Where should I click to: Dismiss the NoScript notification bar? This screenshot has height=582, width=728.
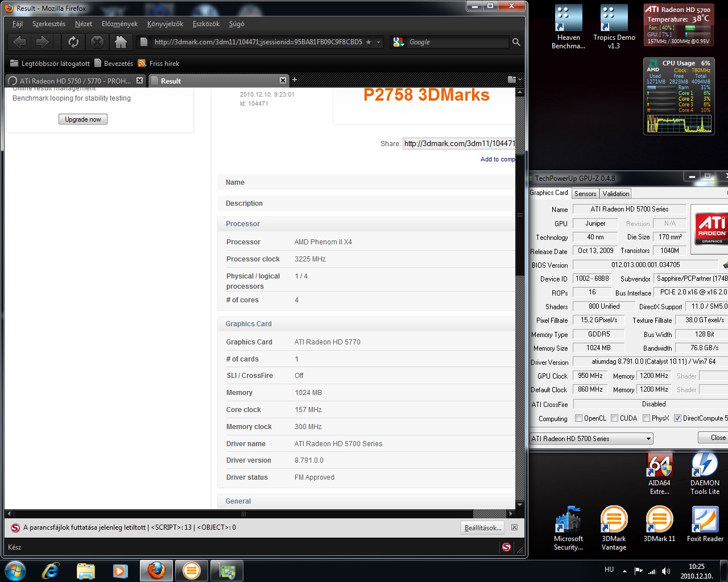[x=514, y=527]
